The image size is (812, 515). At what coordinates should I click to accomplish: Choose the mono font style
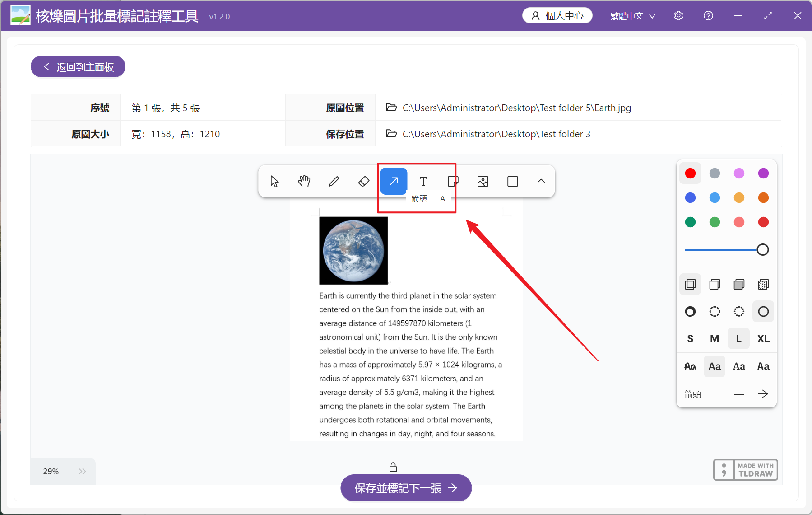coord(763,366)
